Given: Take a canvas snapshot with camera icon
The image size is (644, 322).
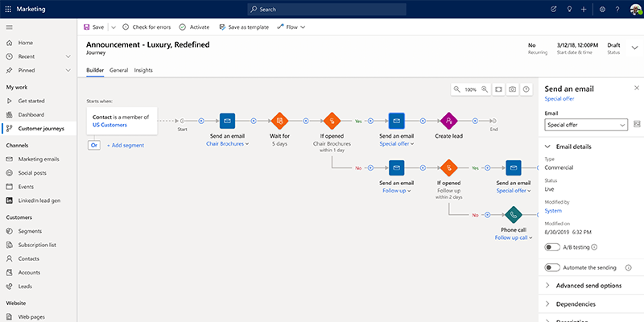Looking at the screenshot, I should pos(512,89).
